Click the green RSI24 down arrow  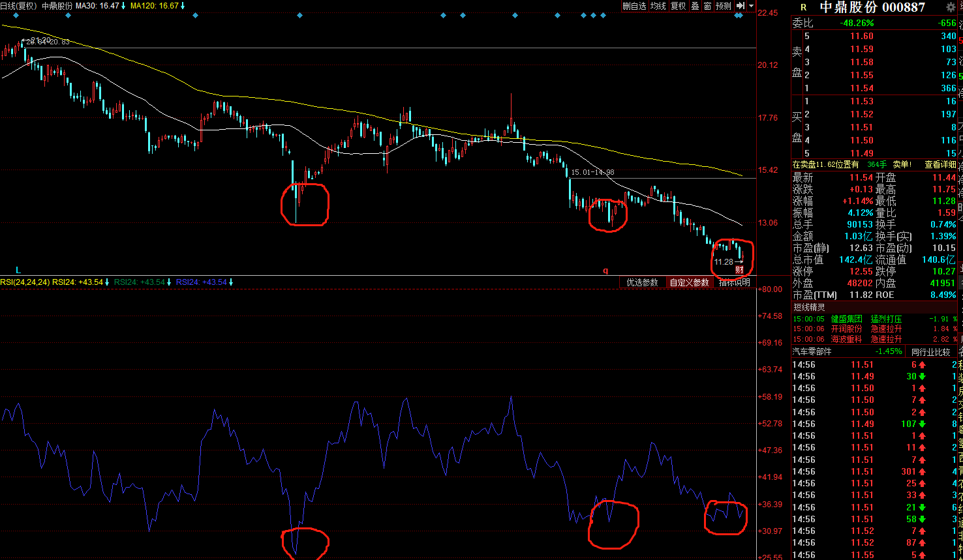tap(169, 282)
